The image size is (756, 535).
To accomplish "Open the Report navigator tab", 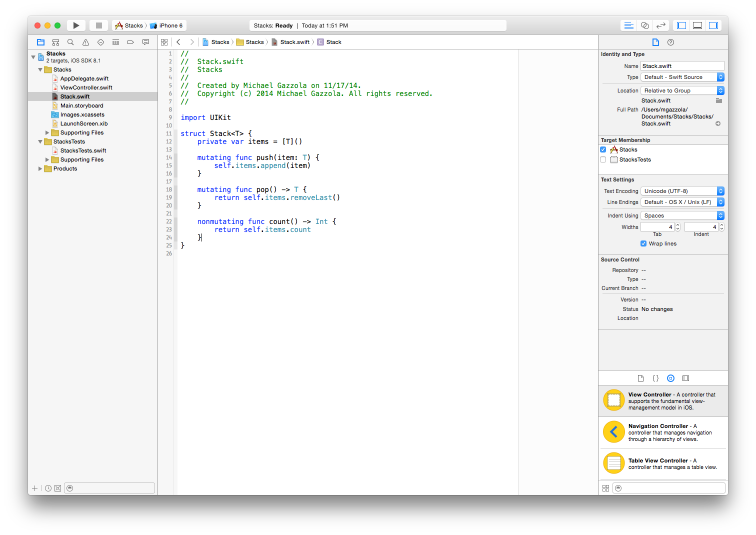I will click(145, 42).
